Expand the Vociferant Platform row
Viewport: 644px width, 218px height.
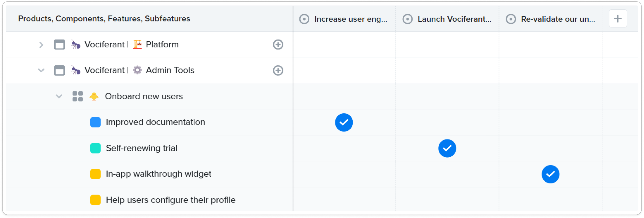41,45
